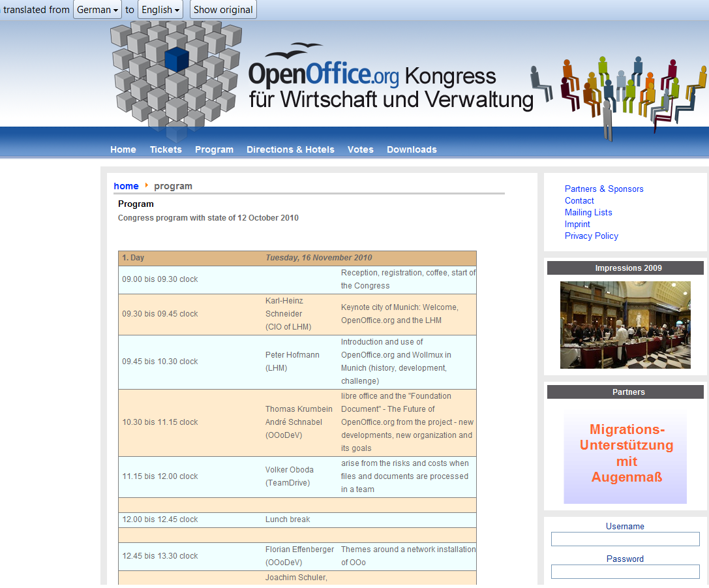Click the OpenOffice.org Kongress title logo
Screen dimensions: 709x588
390,85
